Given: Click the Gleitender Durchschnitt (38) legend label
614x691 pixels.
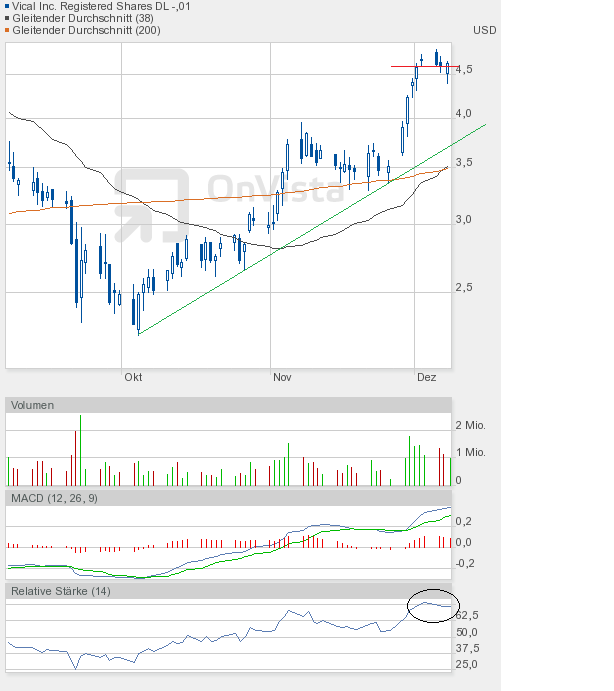Looking at the screenshot, I should 83,18.
